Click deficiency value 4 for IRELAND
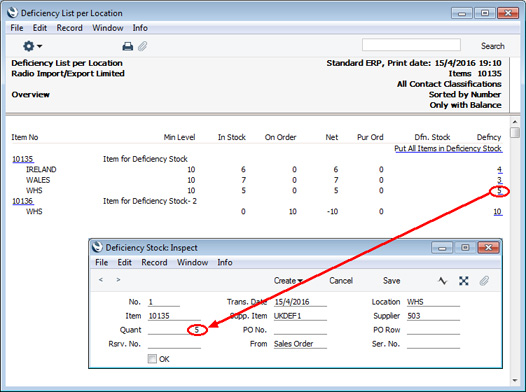 [x=499, y=170]
